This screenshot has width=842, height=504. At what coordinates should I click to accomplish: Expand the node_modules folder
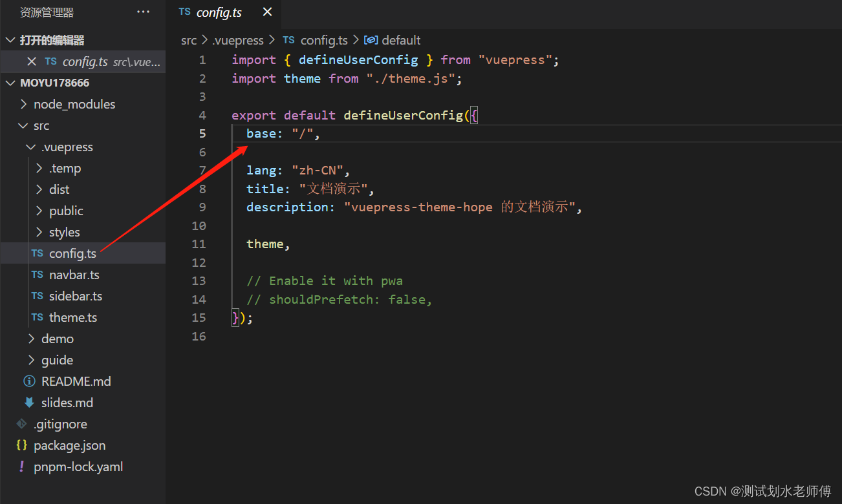point(24,104)
